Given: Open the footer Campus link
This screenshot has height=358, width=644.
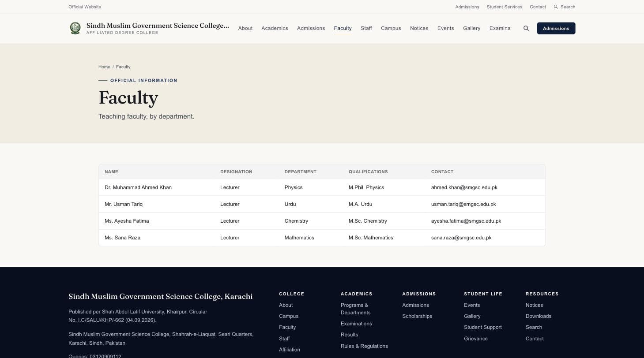Looking at the screenshot, I should [x=289, y=316].
